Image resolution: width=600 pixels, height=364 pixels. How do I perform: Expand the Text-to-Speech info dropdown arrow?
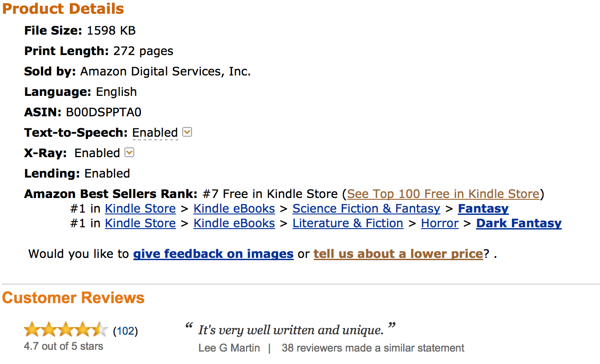188,132
